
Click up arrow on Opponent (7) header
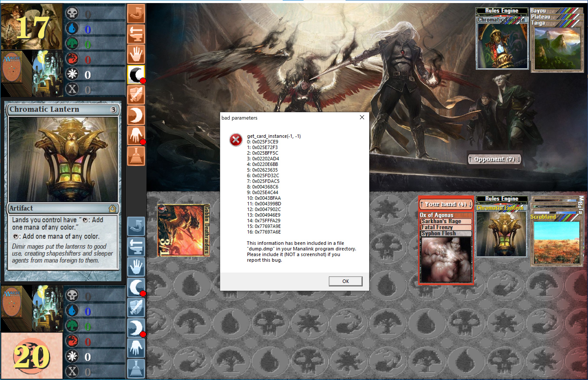tap(470, 159)
